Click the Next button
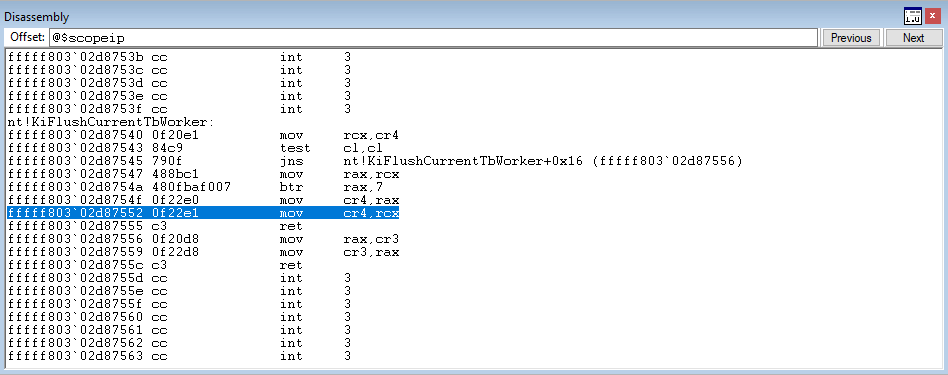 click(913, 38)
